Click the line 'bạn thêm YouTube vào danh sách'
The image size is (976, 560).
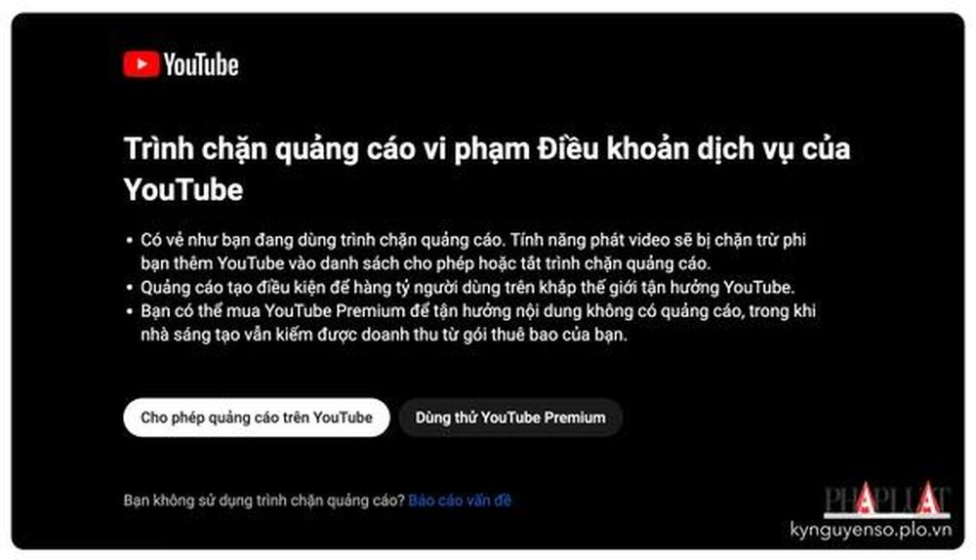click(426, 263)
